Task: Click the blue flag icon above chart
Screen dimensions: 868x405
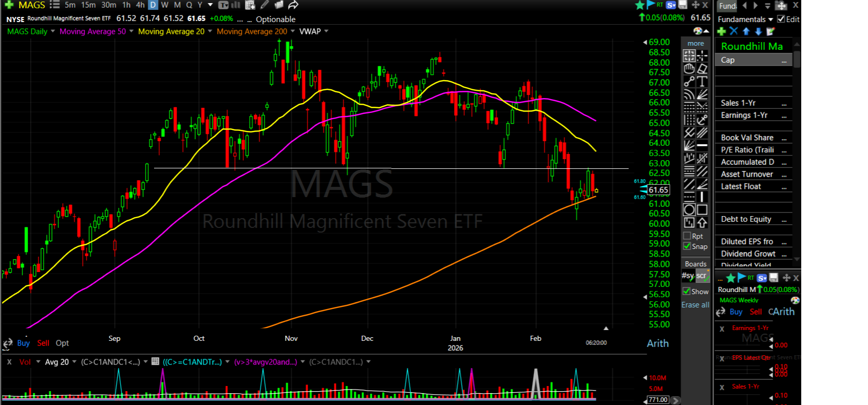Action: pos(651,5)
